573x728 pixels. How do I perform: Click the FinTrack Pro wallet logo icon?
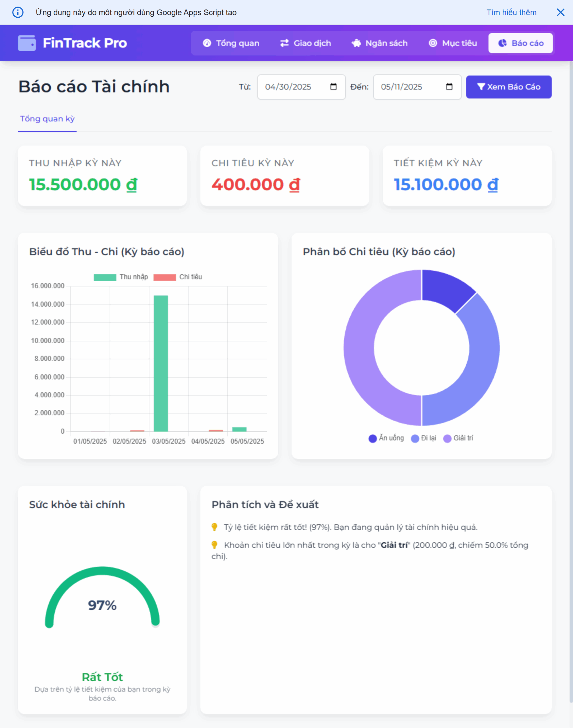(27, 43)
